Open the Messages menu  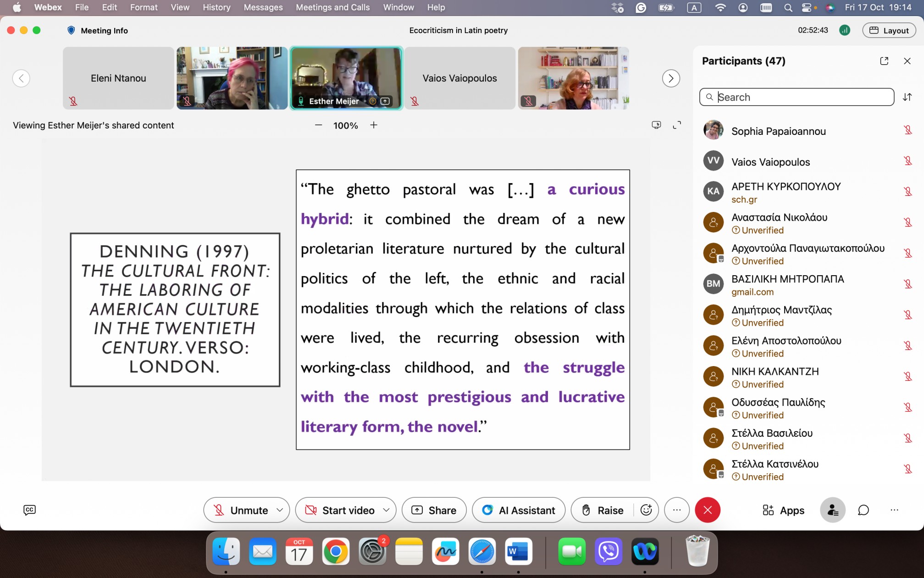coord(263,7)
